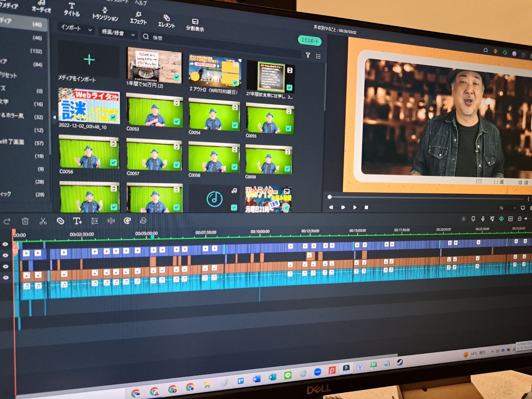Start voiceover recording with microphone icon

483,219
